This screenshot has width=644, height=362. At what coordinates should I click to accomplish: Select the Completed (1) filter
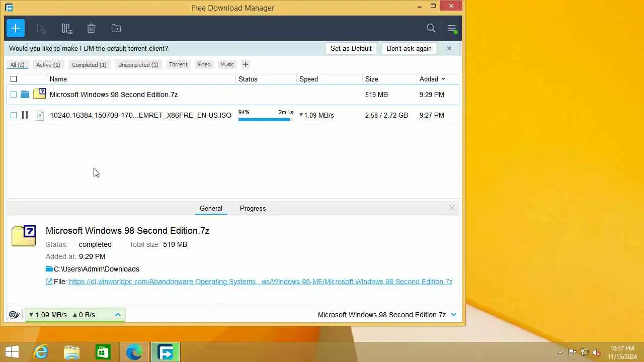(89, 64)
